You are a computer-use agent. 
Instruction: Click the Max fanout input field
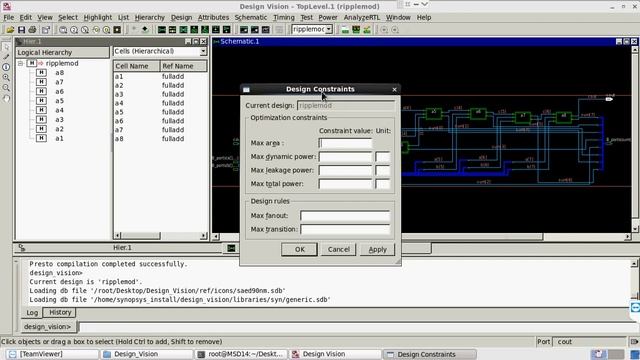(x=345, y=216)
